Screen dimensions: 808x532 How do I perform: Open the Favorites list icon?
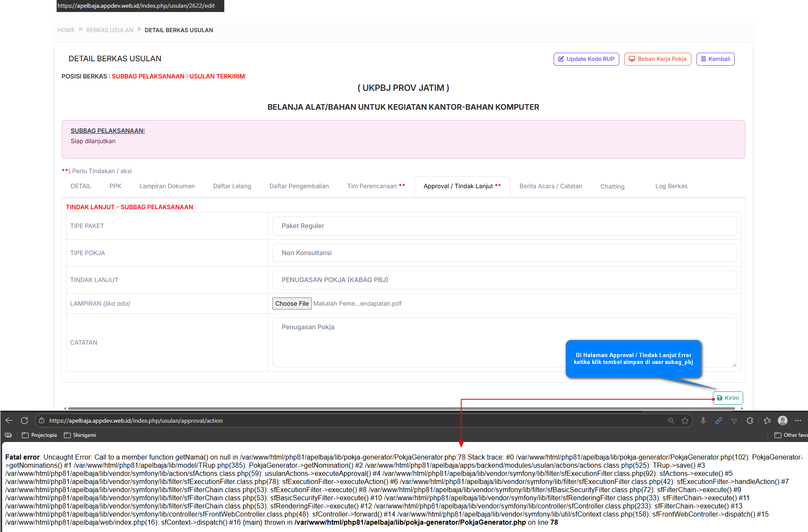[x=767, y=421]
